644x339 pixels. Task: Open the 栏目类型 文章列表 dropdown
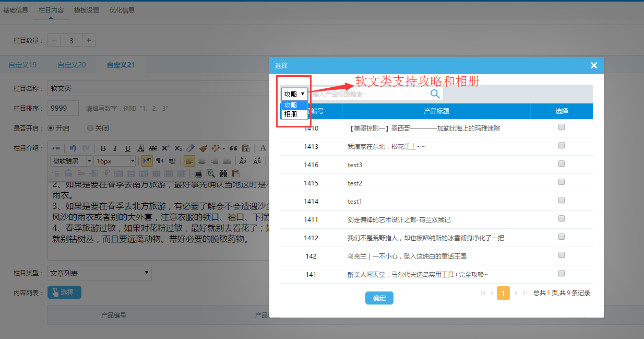click(x=99, y=273)
